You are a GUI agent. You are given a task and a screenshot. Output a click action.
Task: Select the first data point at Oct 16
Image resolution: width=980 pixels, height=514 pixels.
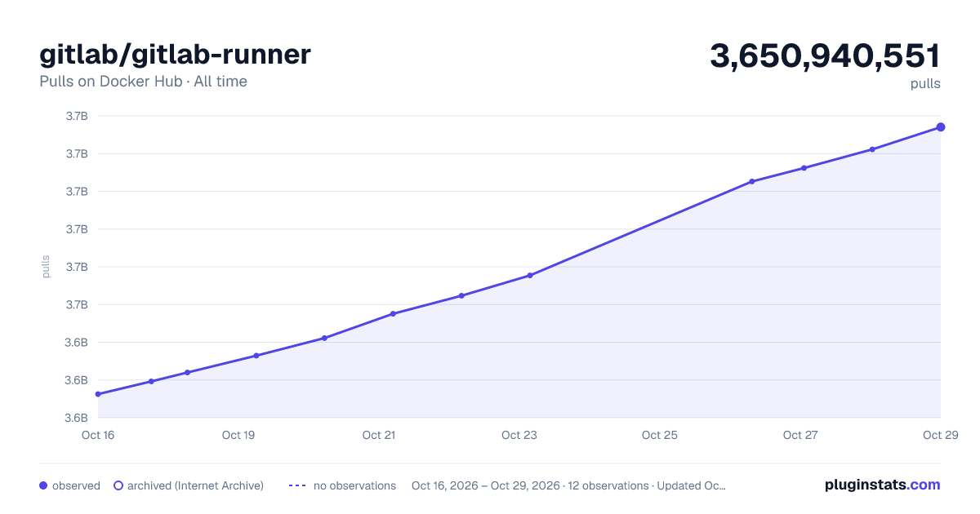click(x=98, y=394)
